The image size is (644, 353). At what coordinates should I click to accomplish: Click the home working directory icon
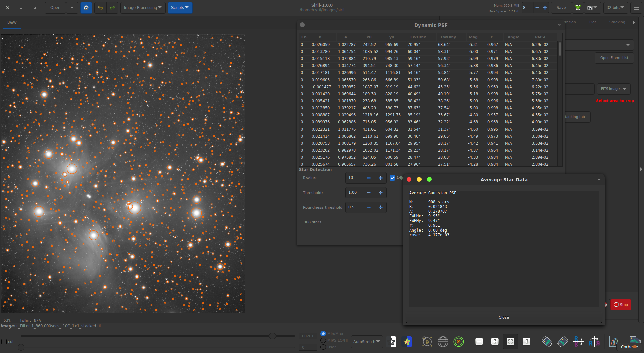pyautogui.click(x=86, y=8)
